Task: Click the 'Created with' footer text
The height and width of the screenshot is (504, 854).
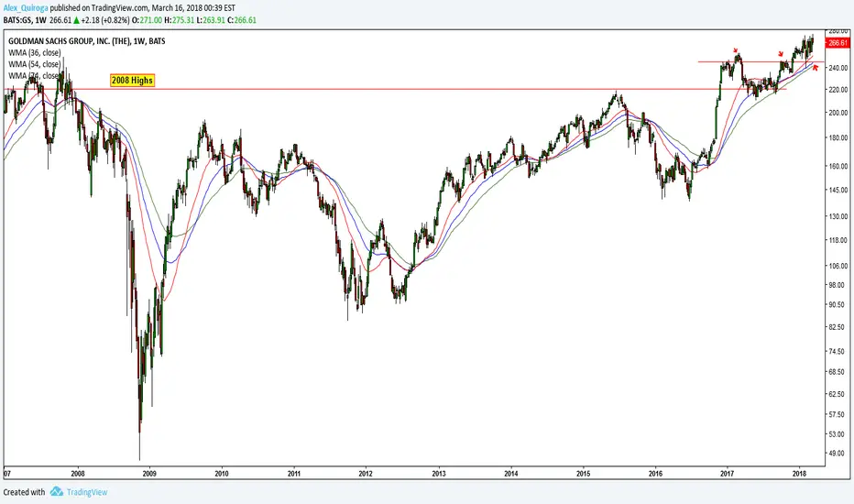Action: click(x=24, y=492)
